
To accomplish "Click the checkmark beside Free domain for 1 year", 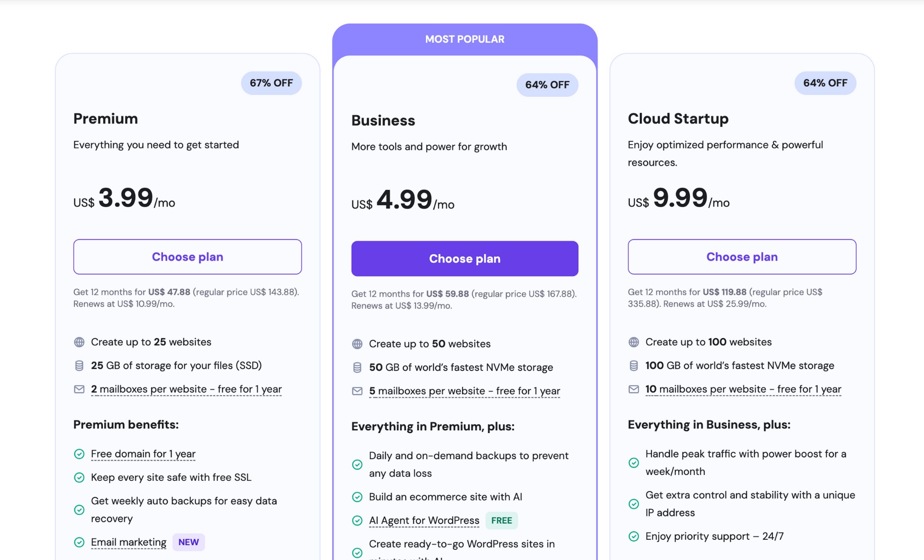I will pos(79,454).
